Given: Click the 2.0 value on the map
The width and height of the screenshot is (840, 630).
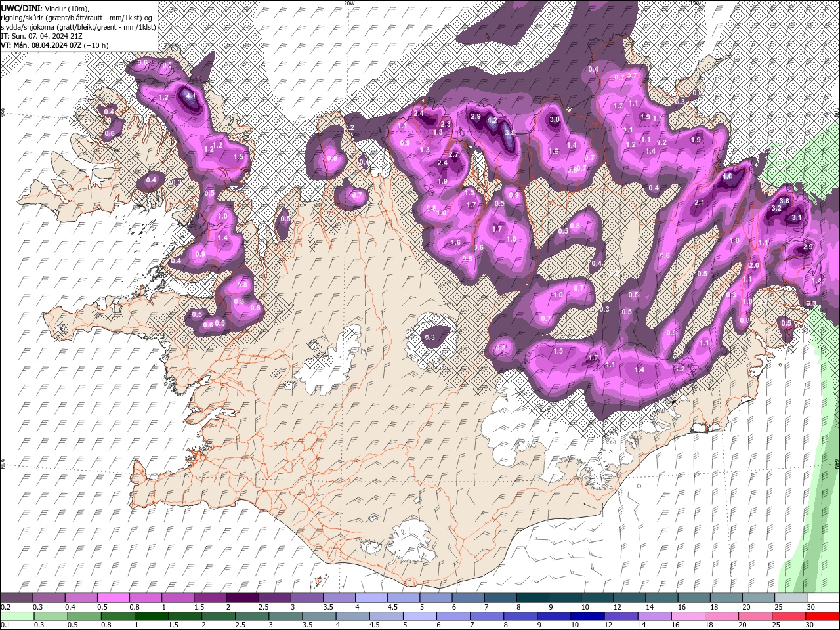Looking at the screenshot, I should 754,266.
